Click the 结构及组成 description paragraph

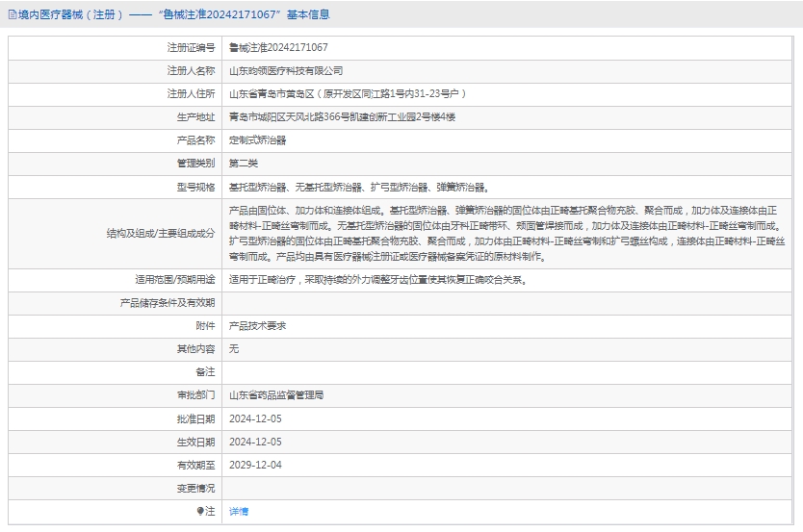(501, 233)
